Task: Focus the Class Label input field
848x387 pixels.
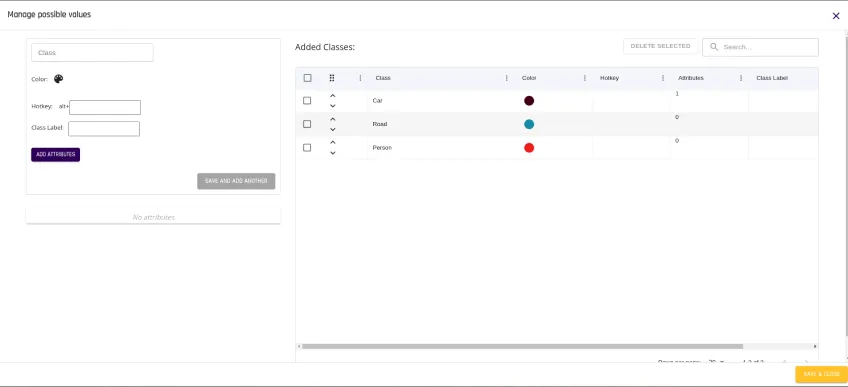Action: pos(104,129)
